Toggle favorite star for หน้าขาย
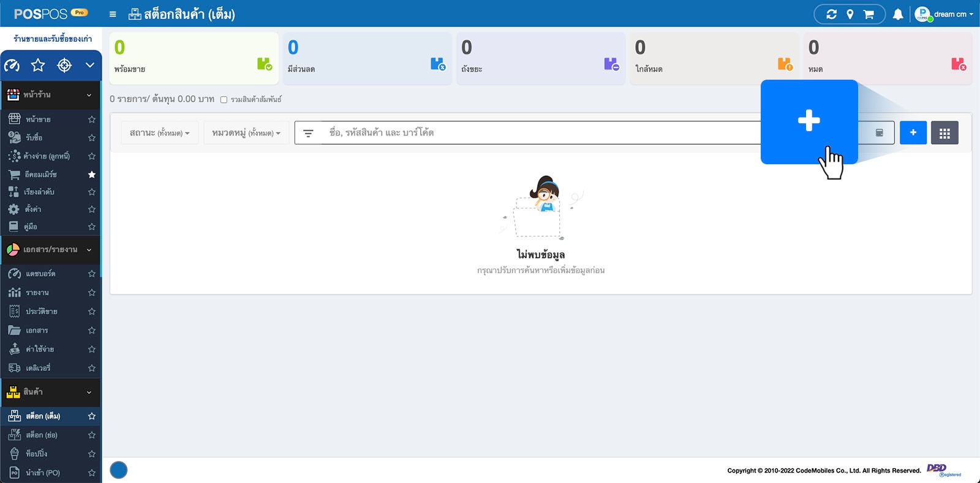Image resolution: width=980 pixels, height=483 pixels. 92,119
